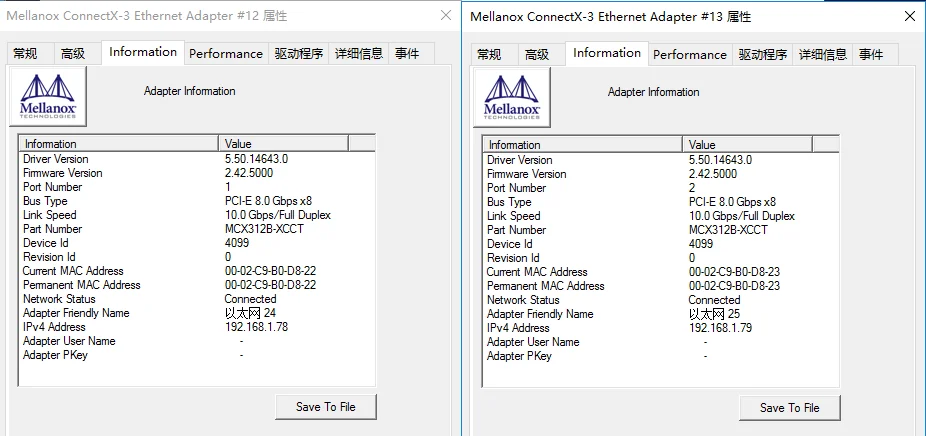
Task: Select Adapter PKey row in Adapter #12 list
Action: tap(197, 355)
